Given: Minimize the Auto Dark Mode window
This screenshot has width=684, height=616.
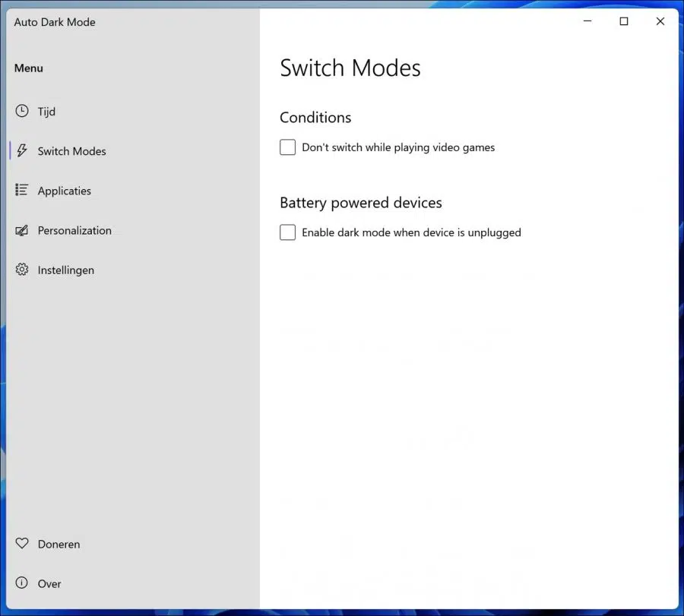Looking at the screenshot, I should pyautogui.click(x=587, y=21).
